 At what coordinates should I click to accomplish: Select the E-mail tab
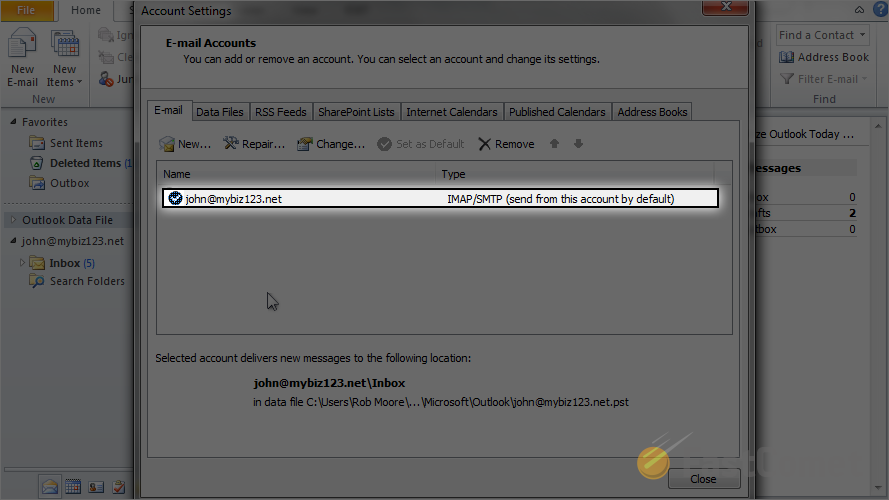(x=168, y=111)
